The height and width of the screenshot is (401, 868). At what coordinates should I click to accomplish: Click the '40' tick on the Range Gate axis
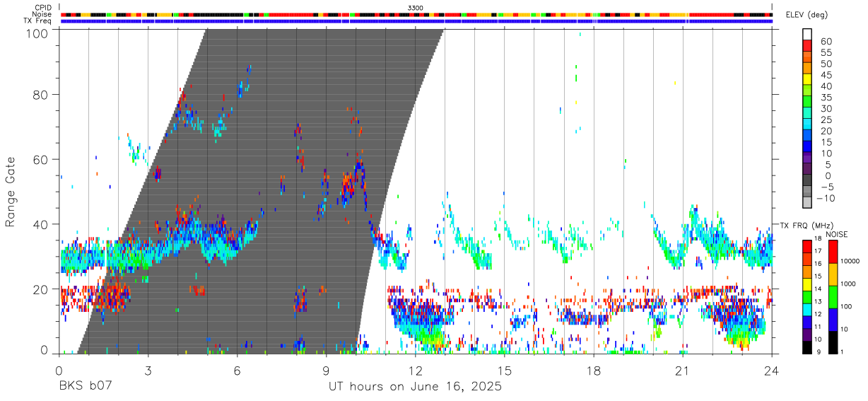click(x=42, y=224)
